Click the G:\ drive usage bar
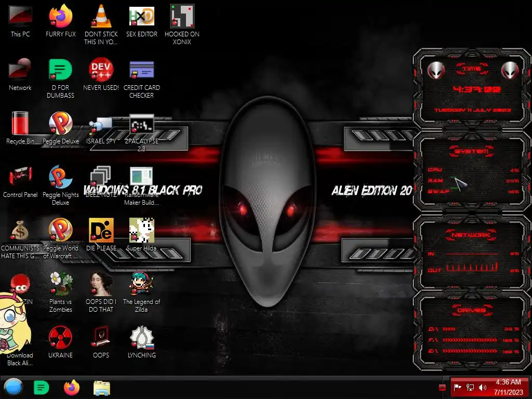The image size is (532, 399). tap(470, 351)
